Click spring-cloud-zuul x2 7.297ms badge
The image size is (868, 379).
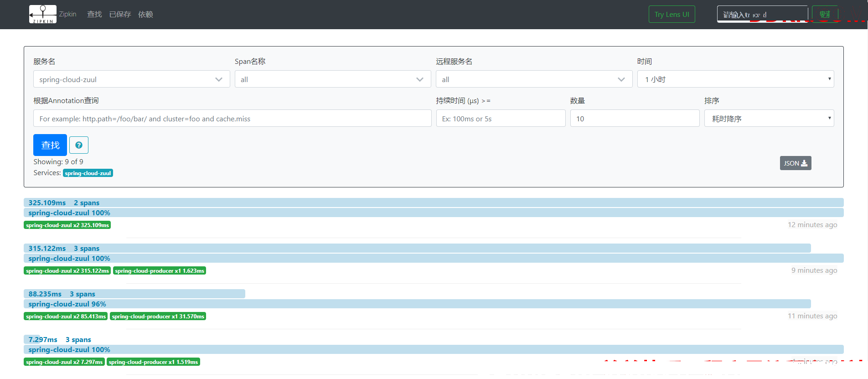pos(64,362)
